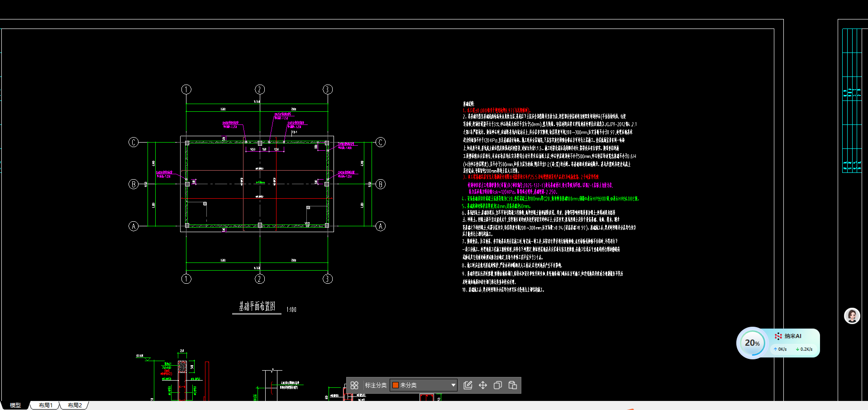Click the 基础平面布置图 drawing title
The height and width of the screenshot is (410, 868).
[257, 306]
